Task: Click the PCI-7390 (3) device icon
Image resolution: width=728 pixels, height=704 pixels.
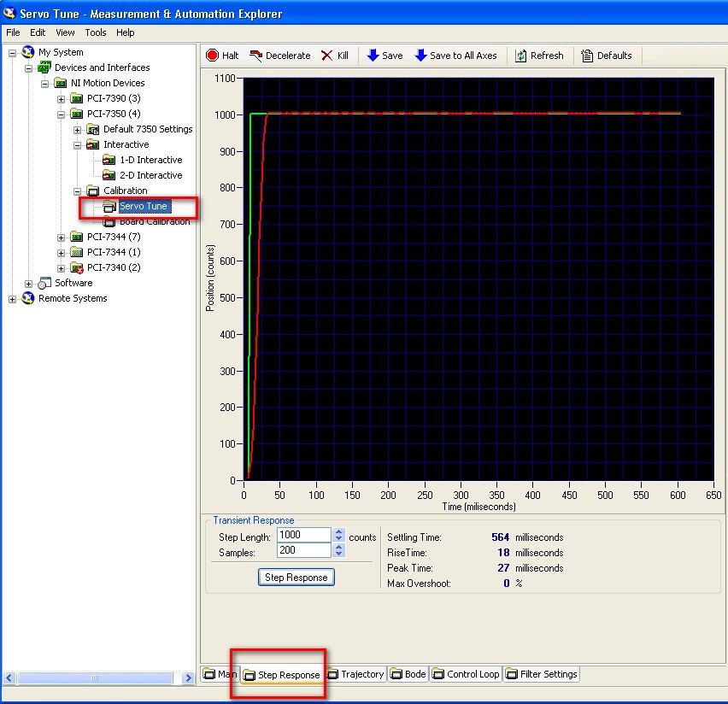Action: 77,98
